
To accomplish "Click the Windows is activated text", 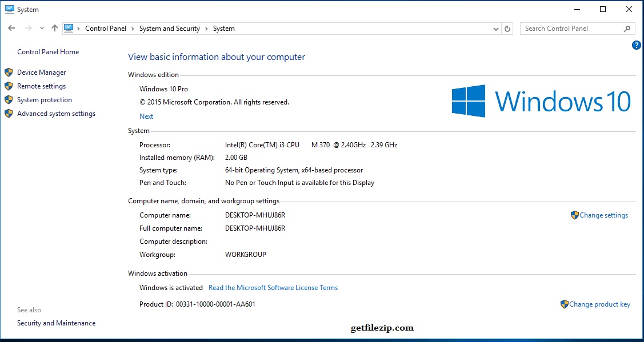I will click(171, 288).
